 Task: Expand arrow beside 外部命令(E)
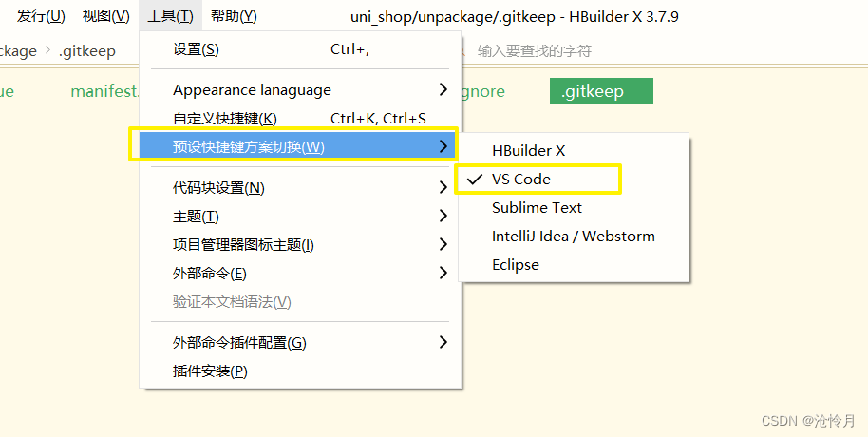coord(443,274)
